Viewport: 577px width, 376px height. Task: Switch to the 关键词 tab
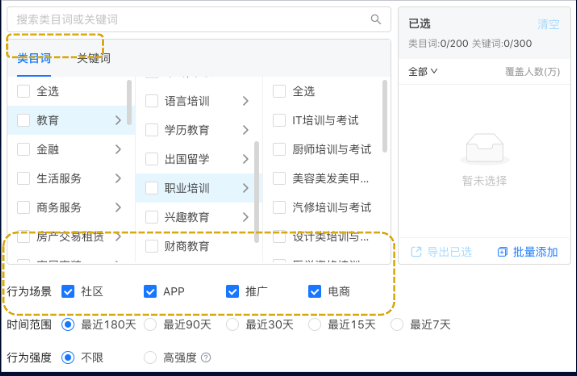point(93,58)
